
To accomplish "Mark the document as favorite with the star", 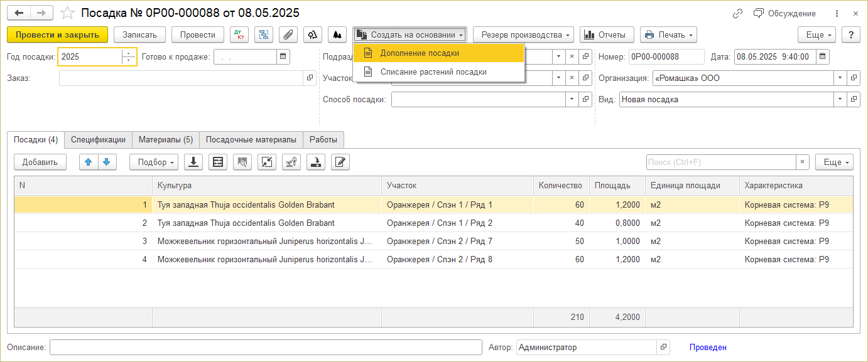I will coord(67,13).
